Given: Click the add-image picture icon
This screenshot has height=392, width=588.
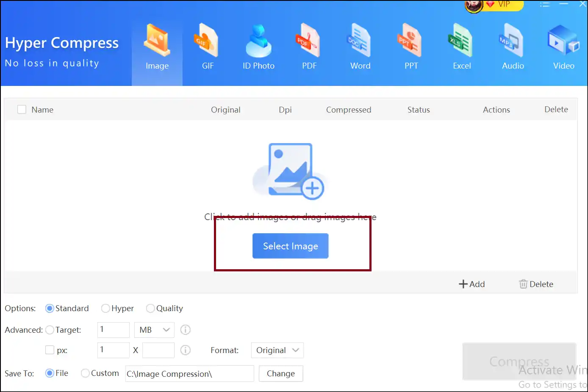Looking at the screenshot, I should point(290,171).
